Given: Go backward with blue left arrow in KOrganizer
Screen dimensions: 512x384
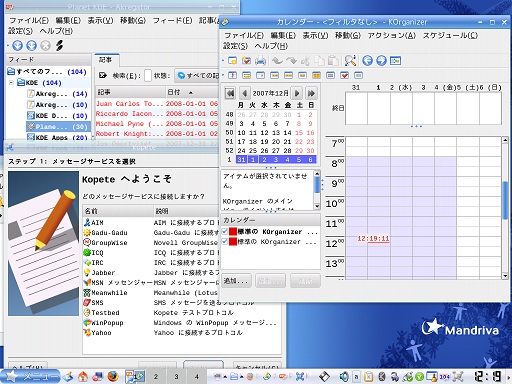Looking at the screenshot, I should point(367,61).
